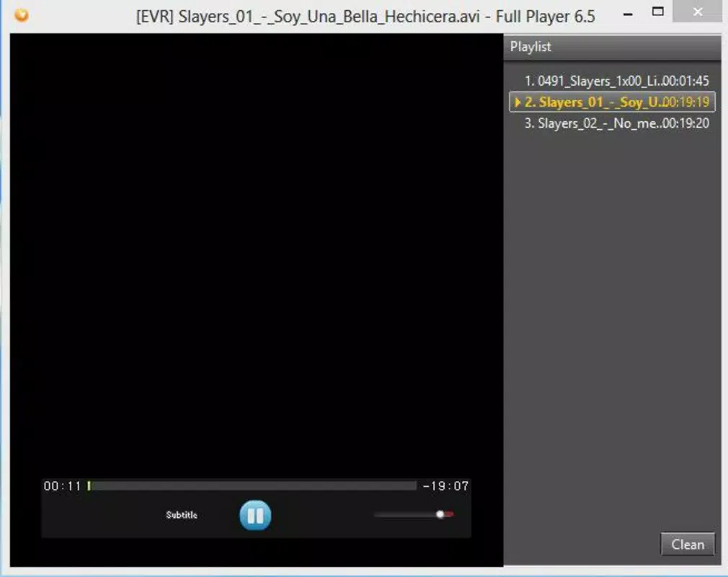The height and width of the screenshot is (577, 728).
Task: Click the Clean playlist button
Action: click(x=688, y=544)
